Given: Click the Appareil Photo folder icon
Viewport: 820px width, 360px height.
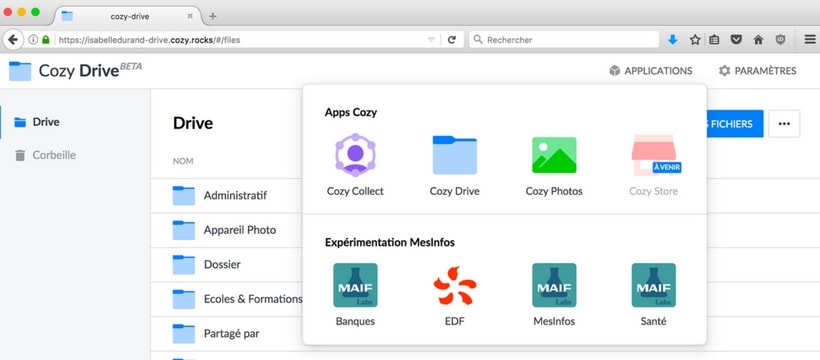Looking at the screenshot, I should [x=184, y=230].
